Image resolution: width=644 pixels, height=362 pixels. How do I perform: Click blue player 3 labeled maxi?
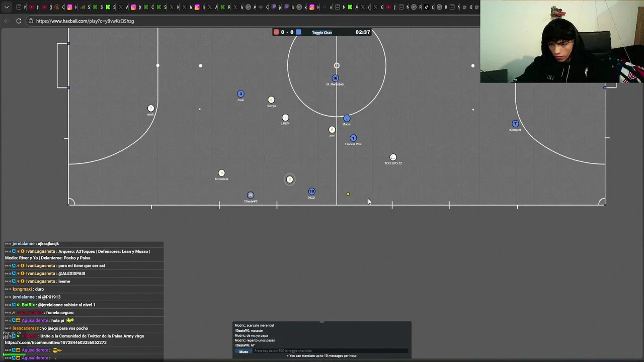tap(240, 94)
